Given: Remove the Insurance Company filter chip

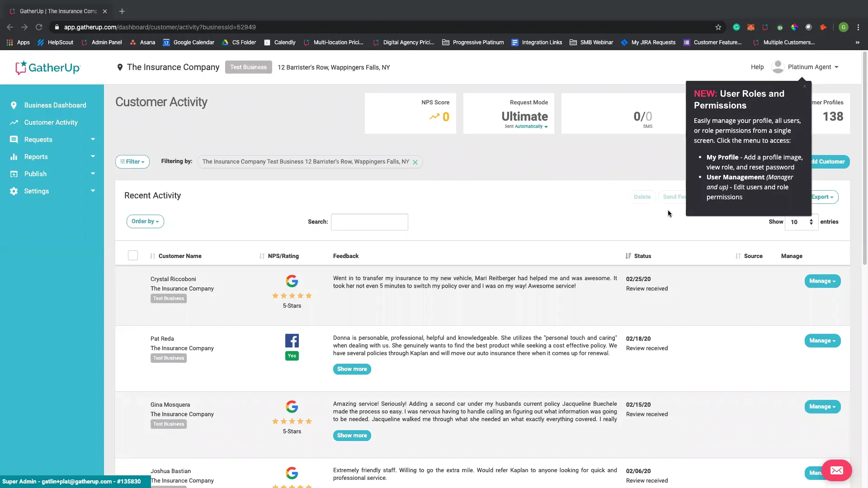Looking at the screenshot, I should tap(415, 162).
